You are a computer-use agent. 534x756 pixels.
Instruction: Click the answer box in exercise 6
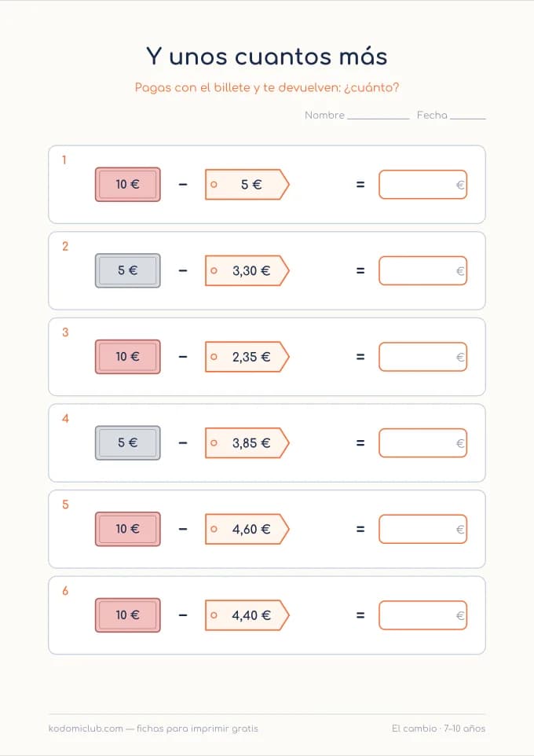(x=422, y=615)
